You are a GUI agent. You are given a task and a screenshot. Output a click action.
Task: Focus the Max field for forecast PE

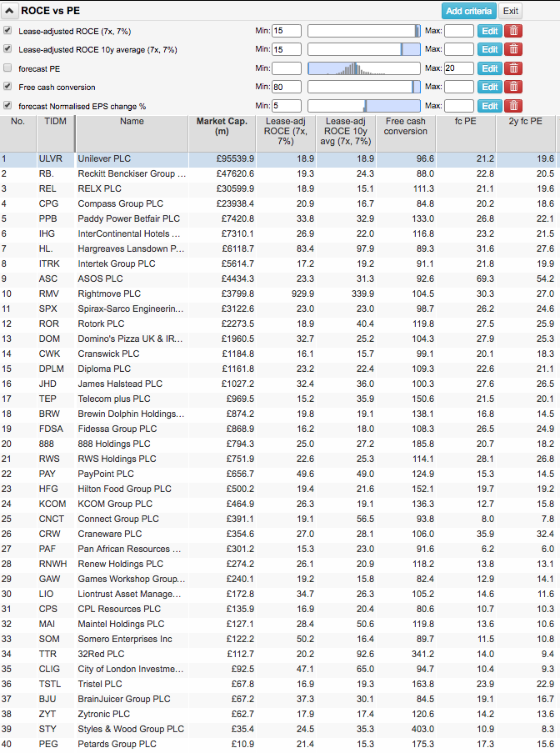pyautogui.click(x=459, y=68)
